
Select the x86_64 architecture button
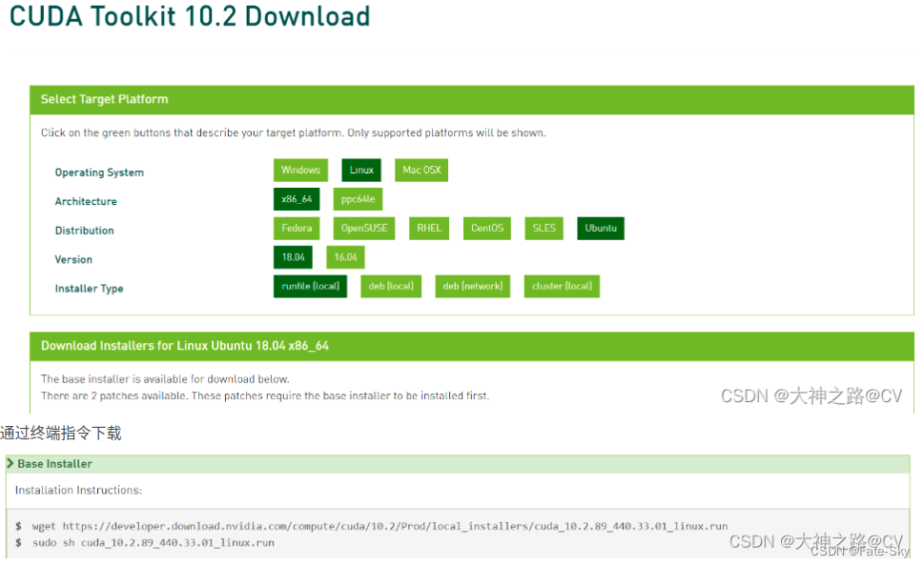pos(297,199)
